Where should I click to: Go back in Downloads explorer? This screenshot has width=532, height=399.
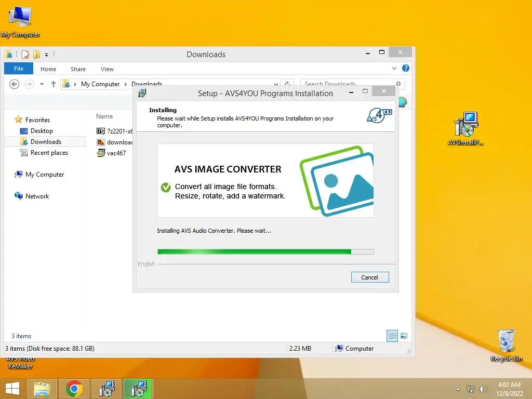pyautogui.click(x=14, y=84)
